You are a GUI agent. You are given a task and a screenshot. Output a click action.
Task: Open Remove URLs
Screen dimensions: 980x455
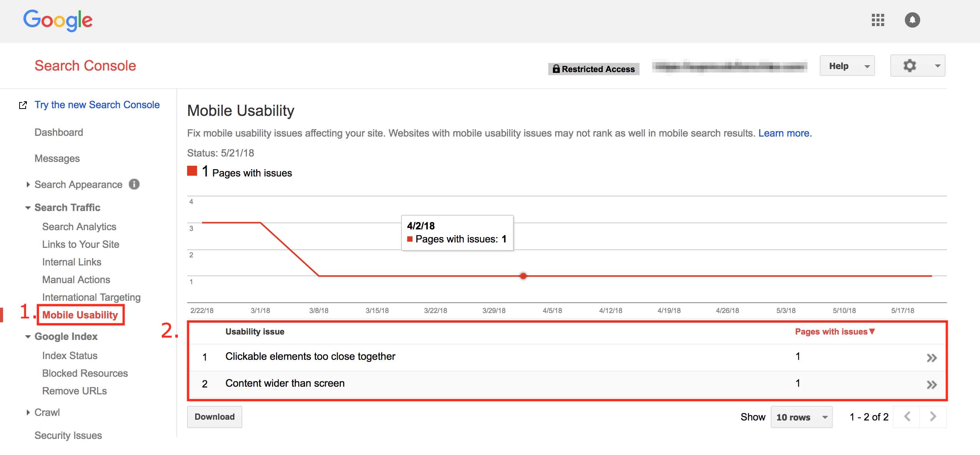74,391
